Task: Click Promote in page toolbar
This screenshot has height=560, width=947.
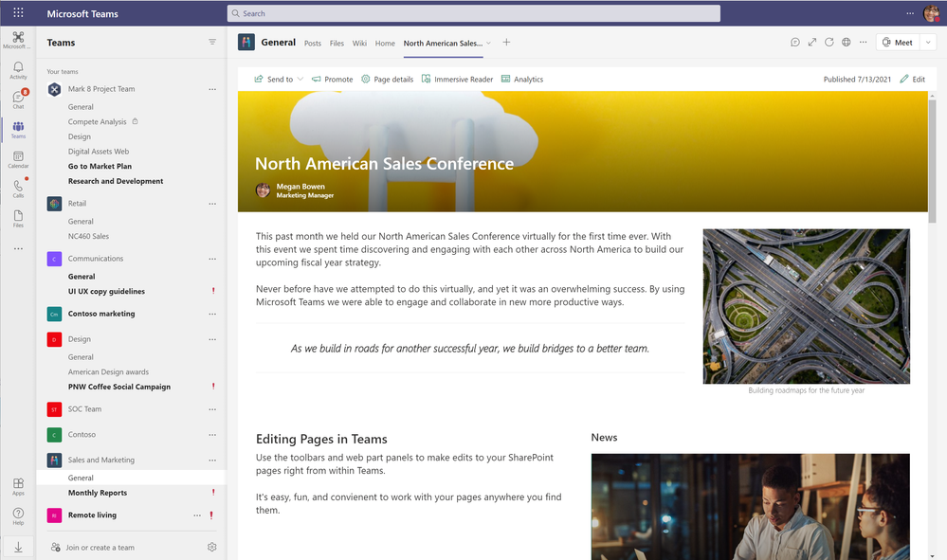Action: (332, 79)
